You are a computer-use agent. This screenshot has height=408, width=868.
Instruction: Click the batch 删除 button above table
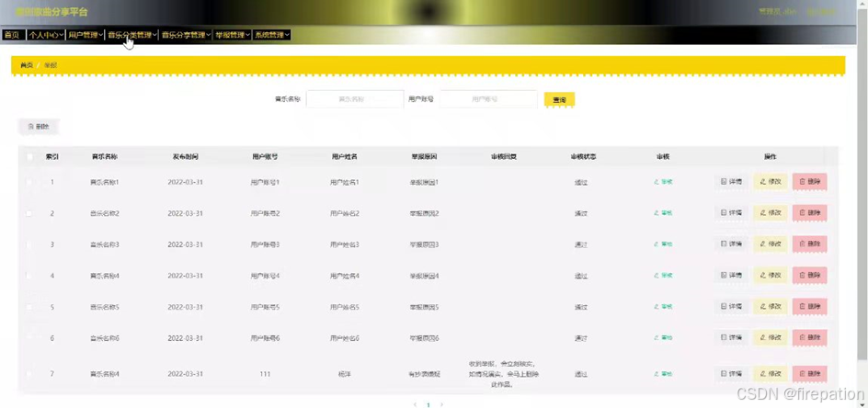tap(39, 127)
